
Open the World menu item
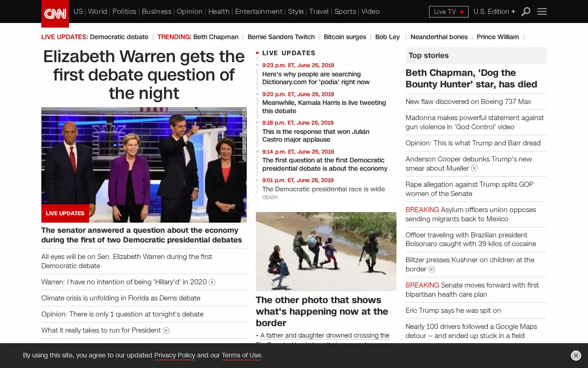[97, 11]
